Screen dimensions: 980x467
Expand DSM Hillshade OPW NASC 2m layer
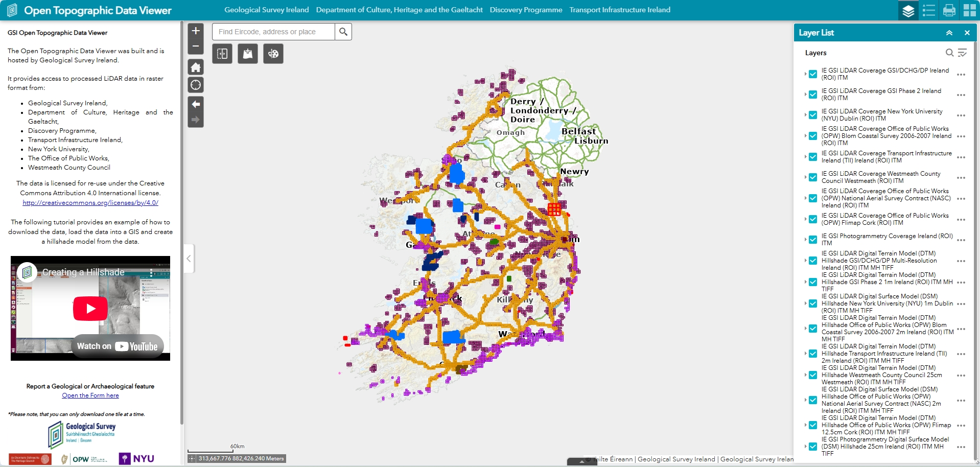(805, 400)
